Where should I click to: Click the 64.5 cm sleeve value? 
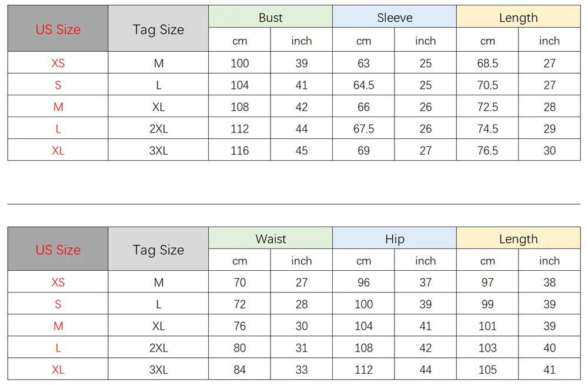tap(363, 85)
